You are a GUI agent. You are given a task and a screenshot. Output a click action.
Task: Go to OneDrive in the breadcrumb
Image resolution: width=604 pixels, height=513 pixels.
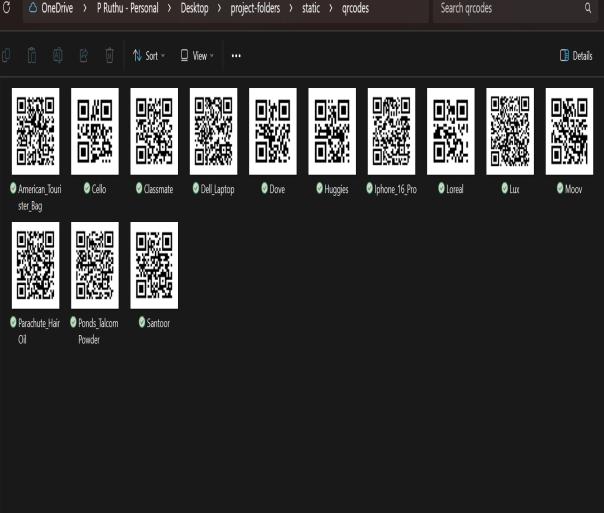pyautogui.click(x=57, y=8)
